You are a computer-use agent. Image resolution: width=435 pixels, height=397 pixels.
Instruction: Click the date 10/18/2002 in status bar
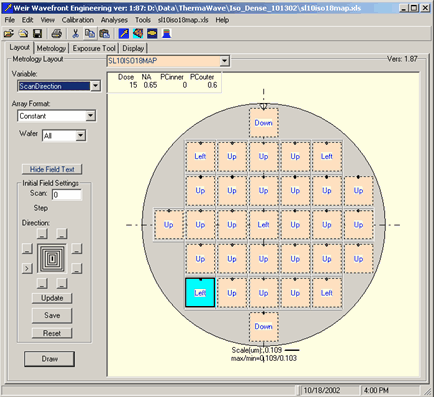tap(322, 390)
